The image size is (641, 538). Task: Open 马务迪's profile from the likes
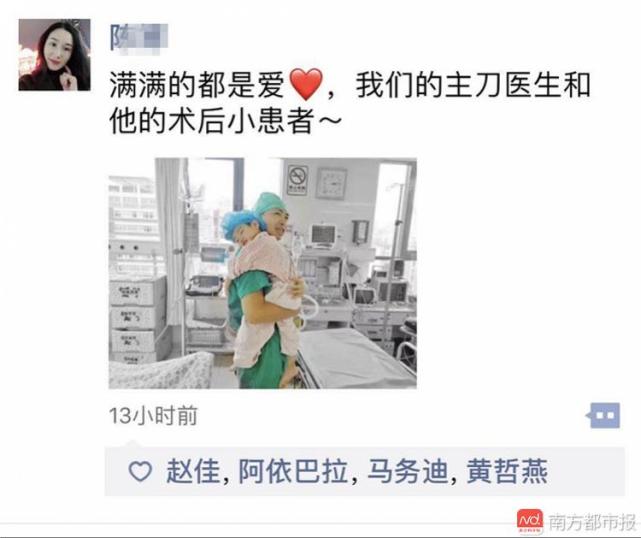tap(407, 471)
